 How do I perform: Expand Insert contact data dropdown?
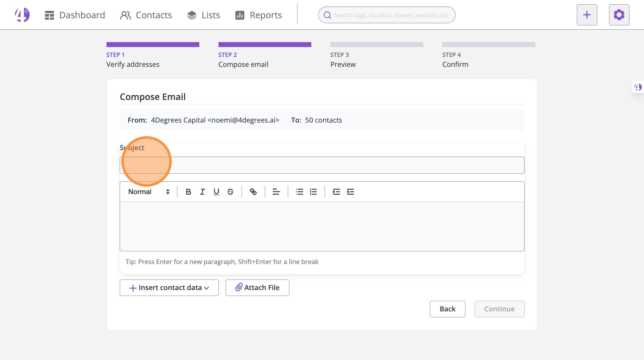[169, 288]
